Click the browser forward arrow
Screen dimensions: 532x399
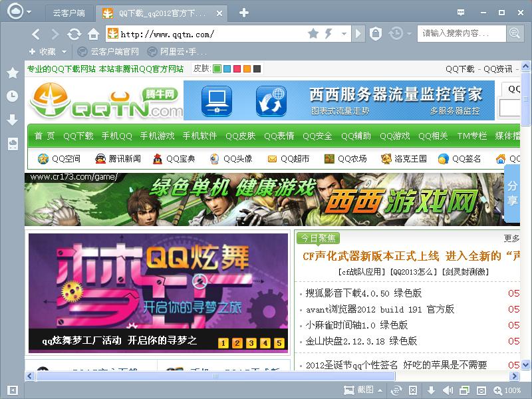55,35
